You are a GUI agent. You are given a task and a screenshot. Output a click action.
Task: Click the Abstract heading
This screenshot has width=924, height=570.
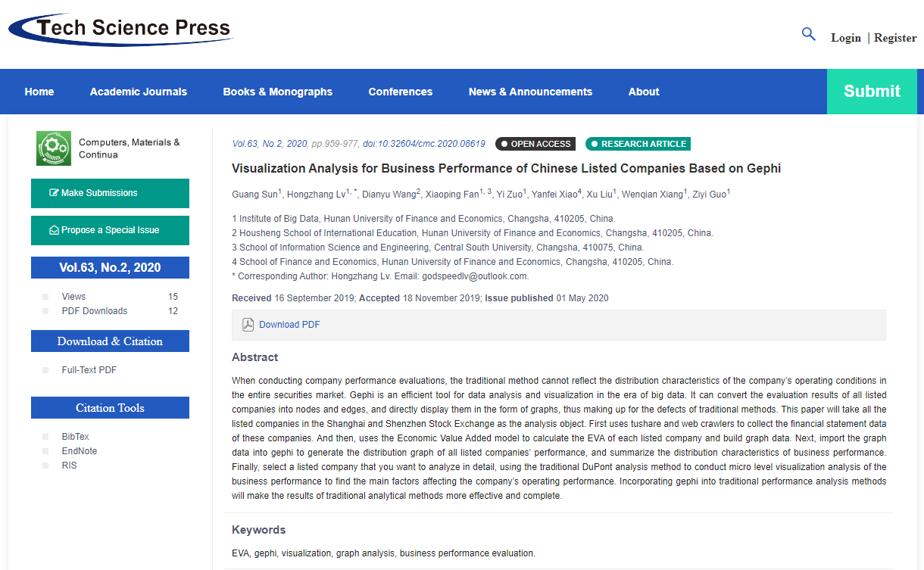[x=255, y=357]
